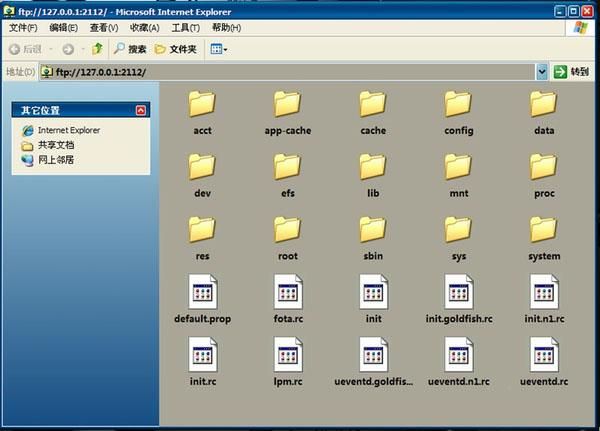The height and width of the screenshot is (431, 600).
Task: Open the 文件(F) menu
Action: click(23, 28)
